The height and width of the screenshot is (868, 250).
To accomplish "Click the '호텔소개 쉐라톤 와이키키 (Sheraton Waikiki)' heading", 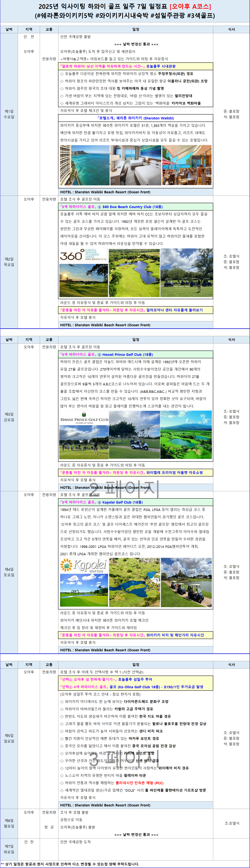I will [x=136, y=118].
